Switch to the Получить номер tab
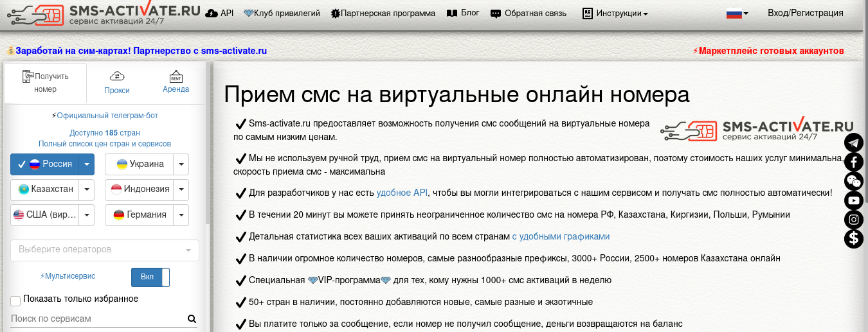The width and height of the screenshot is (868, 332). point(46,83)
